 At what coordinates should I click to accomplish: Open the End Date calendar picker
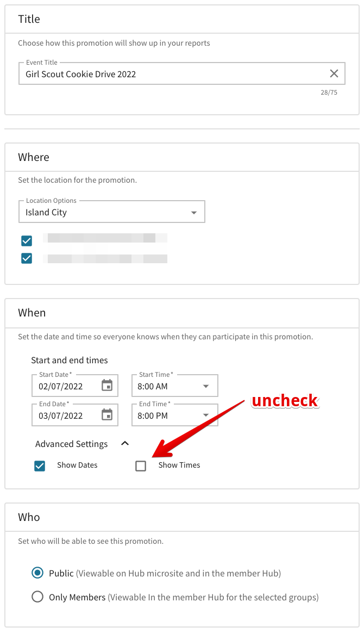[x=107, y=415]
